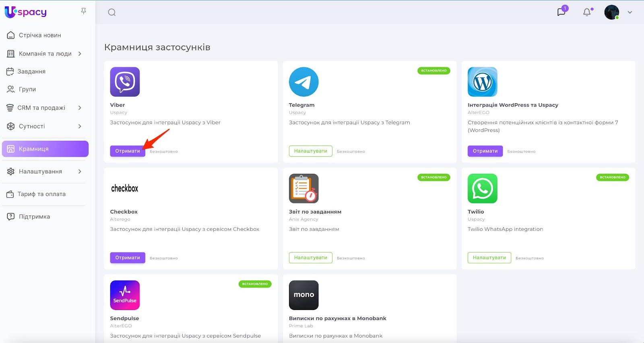This screenshot has width=644, height=343.
Task: Click the Checkbox app title
Action: pyautogui.click(x=124, y=212)
